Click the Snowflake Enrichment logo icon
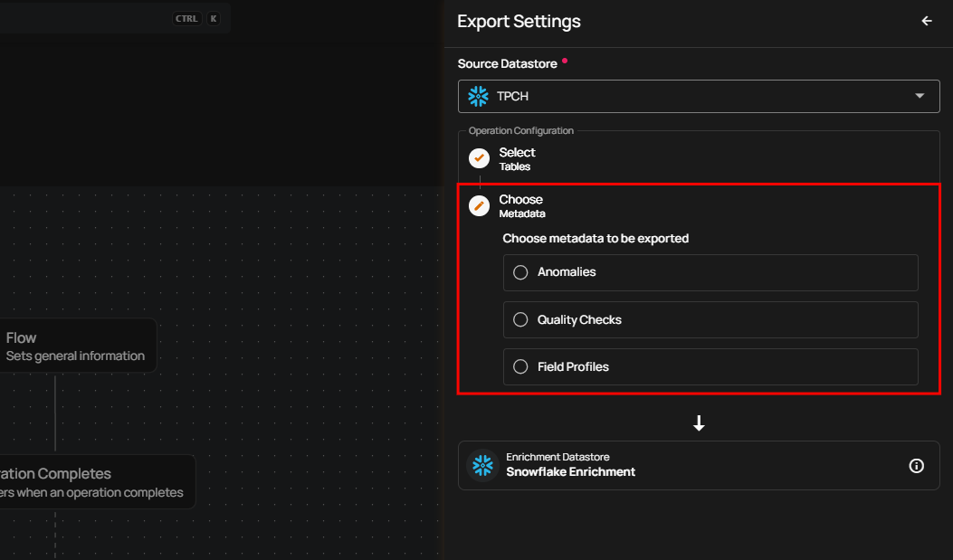 pos(482,465)
